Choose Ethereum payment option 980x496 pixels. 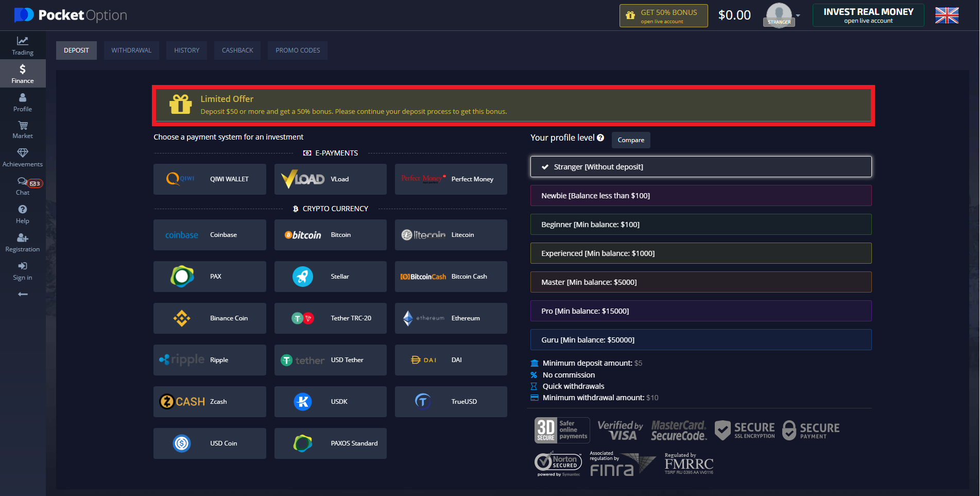click(451, 318)
